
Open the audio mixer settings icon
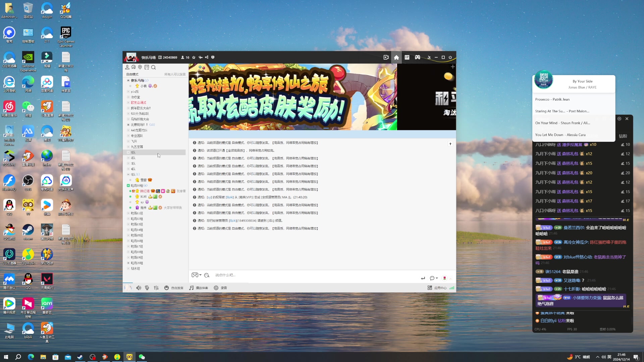(156, 288)
